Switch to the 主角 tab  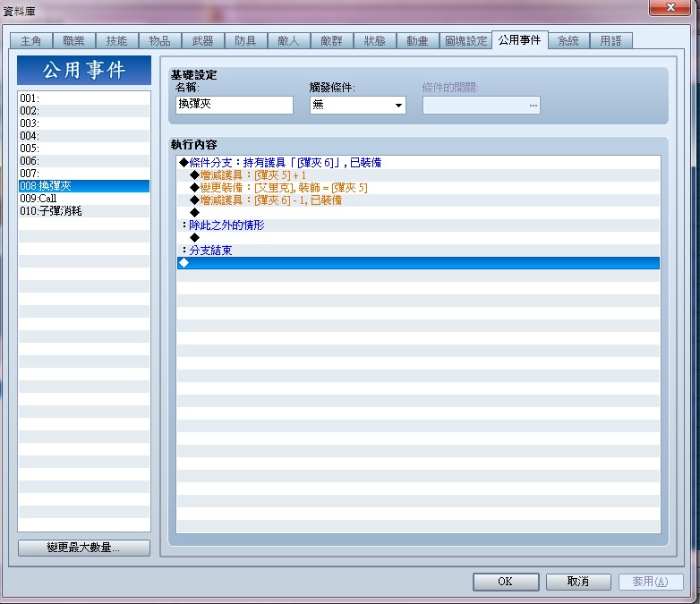(x=30, y=40)
